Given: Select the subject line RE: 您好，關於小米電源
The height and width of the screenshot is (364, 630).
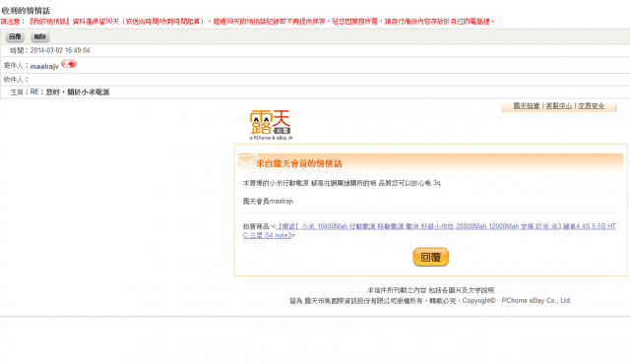Looking at the screenshot, I should 70,91.
